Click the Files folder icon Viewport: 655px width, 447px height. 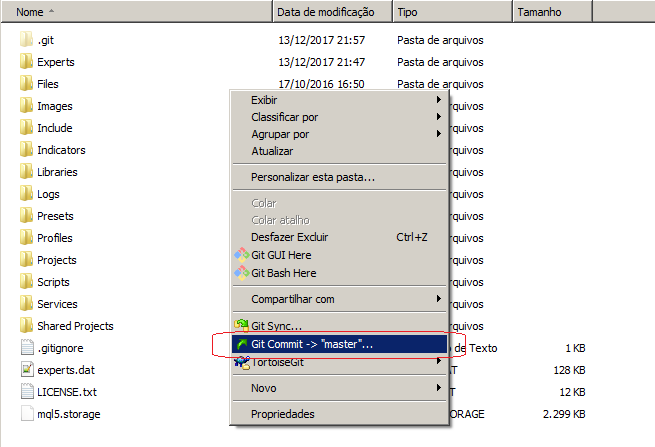pos(26,84)
